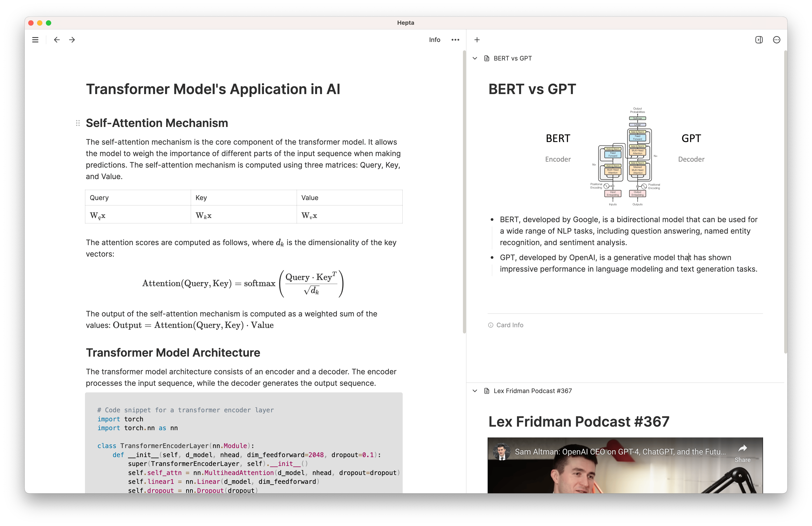Click the 'Lex Fridman Podcast #367' large heading

[x=579, y=422]
